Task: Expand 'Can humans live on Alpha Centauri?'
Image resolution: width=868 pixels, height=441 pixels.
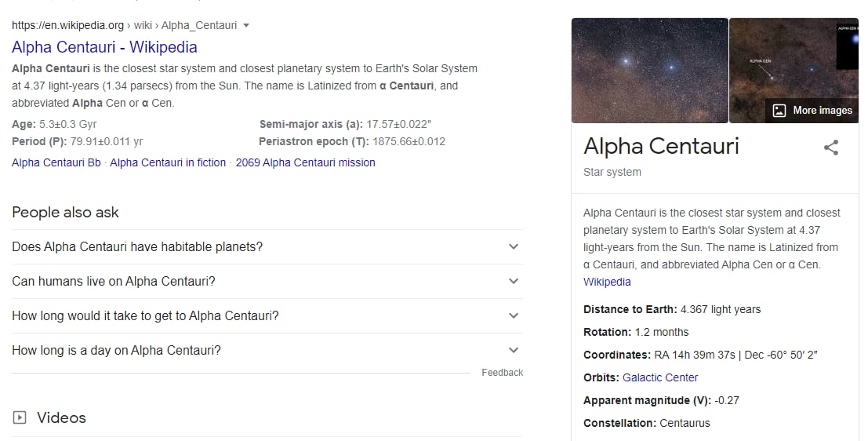Action: coord(514,281)
